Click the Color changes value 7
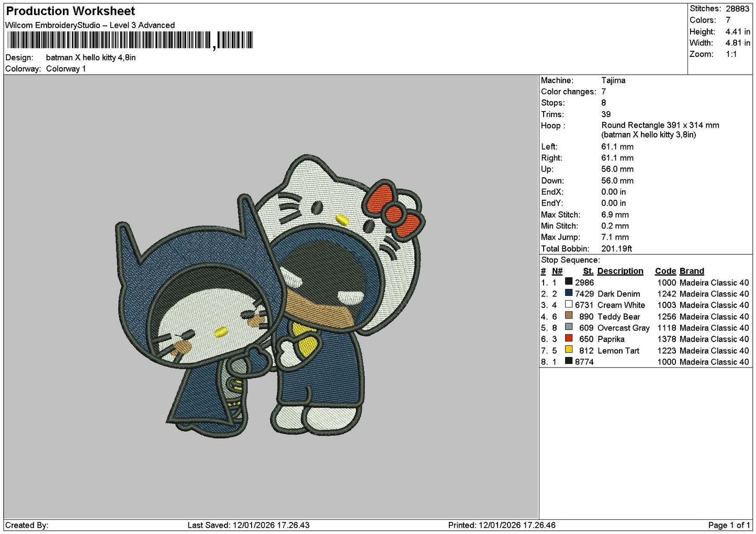Screen dimensions: 756x534 coord(604,92)
